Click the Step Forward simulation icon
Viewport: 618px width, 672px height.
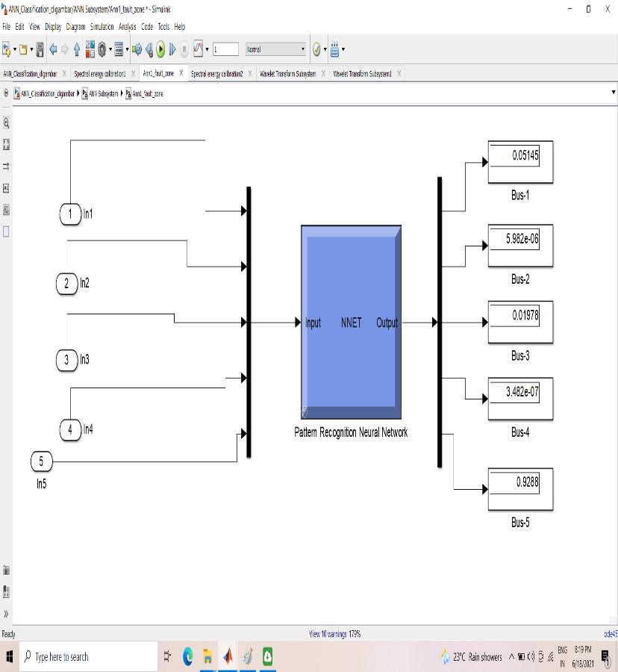tap(172, 50)
